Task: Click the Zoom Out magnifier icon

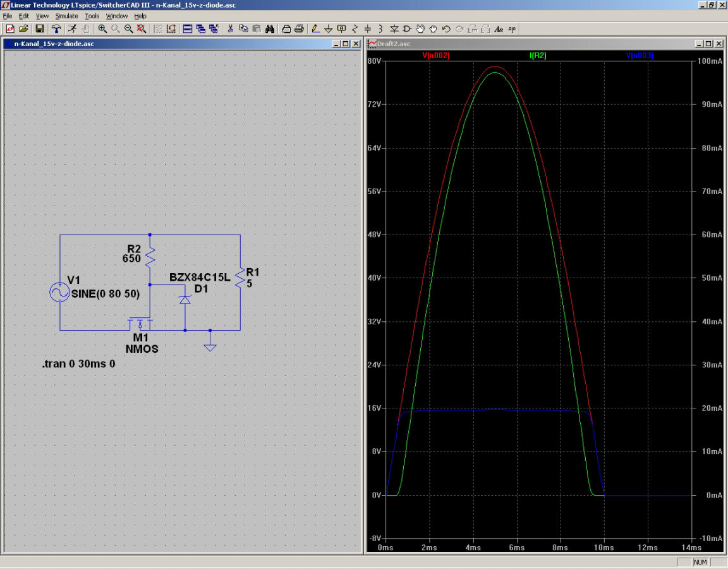Action: click(x=129, y=29)
